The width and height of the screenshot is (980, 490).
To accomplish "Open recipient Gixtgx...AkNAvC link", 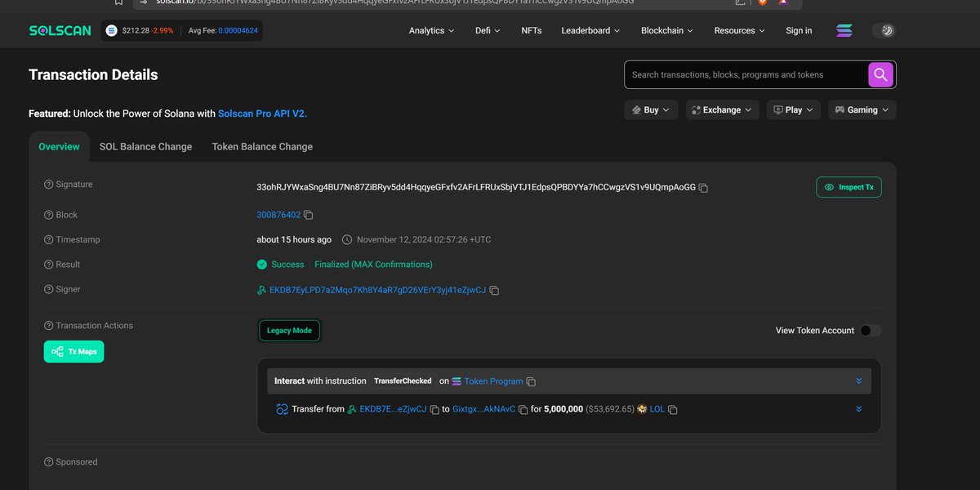I will tap(483, 409).
